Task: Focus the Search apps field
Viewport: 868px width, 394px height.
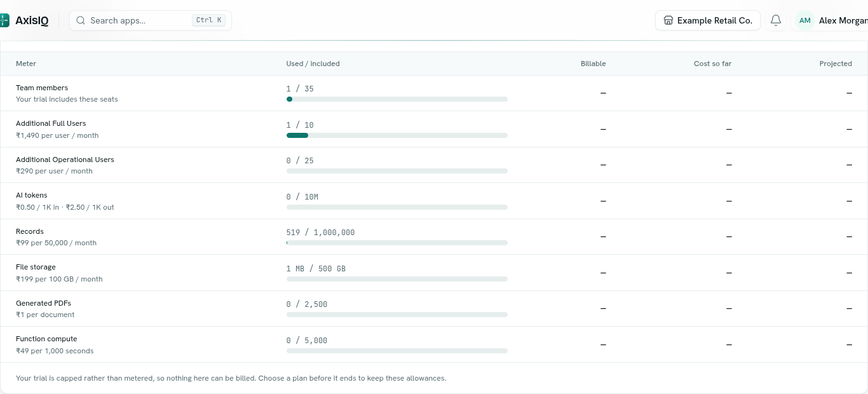Action: point(150,20)
